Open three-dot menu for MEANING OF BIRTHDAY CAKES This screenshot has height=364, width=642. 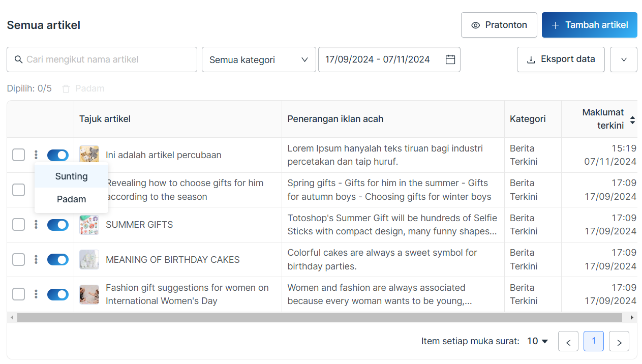pos(36,260)
